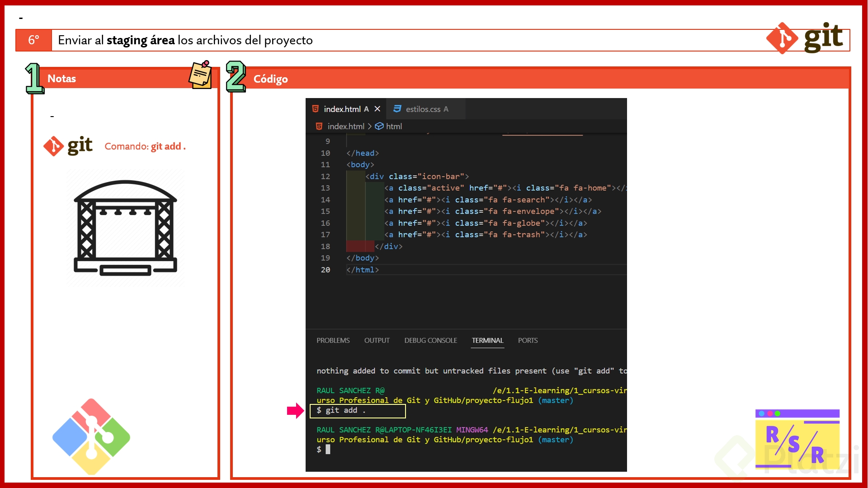The height and width of the screenshot is (488, 868).
Task: Switch to the estilos.css tab
Action: 426,109
